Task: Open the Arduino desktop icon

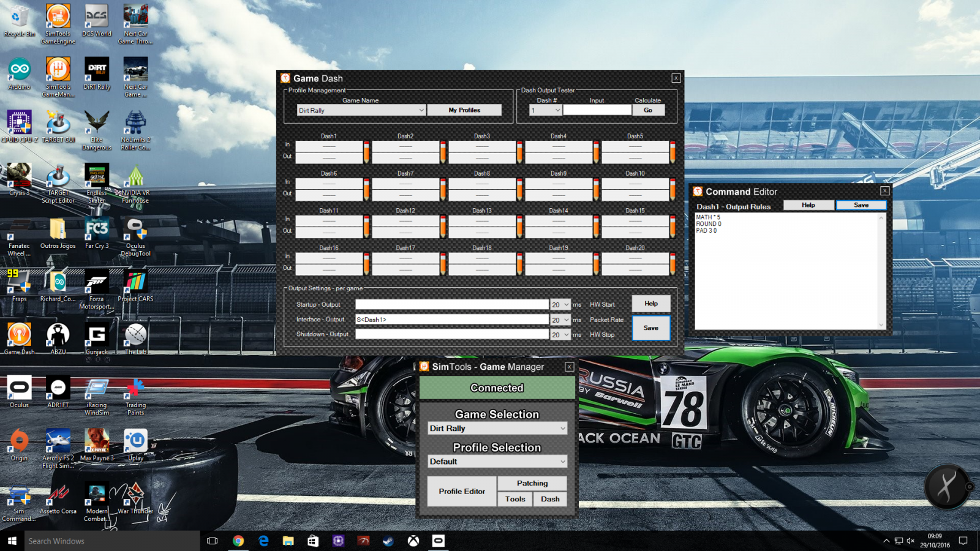Action: coord(19,73)
